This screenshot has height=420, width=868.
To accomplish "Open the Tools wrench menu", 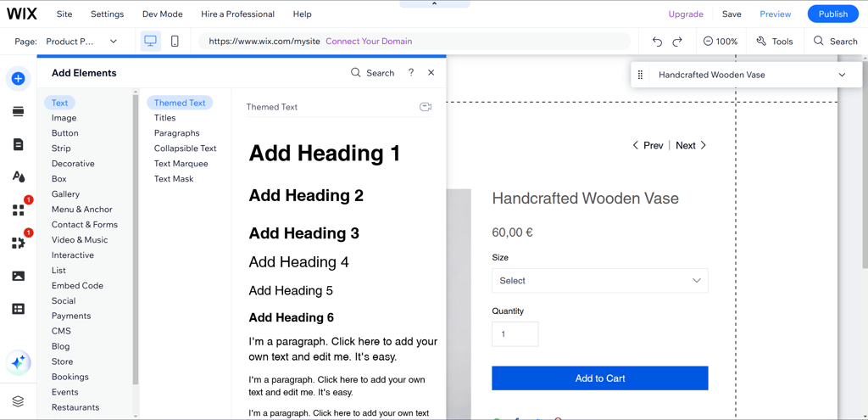I will click(x=775, y=42).
